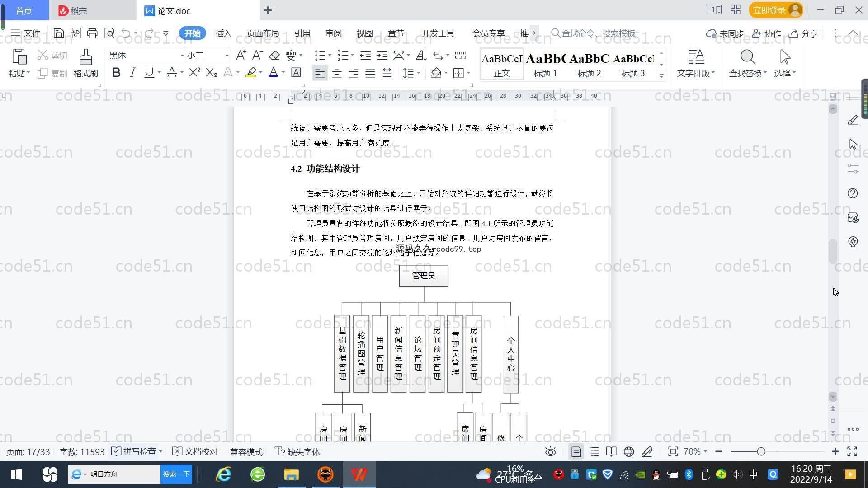Expand line spacing dropdown

click(x=419, y=73)
